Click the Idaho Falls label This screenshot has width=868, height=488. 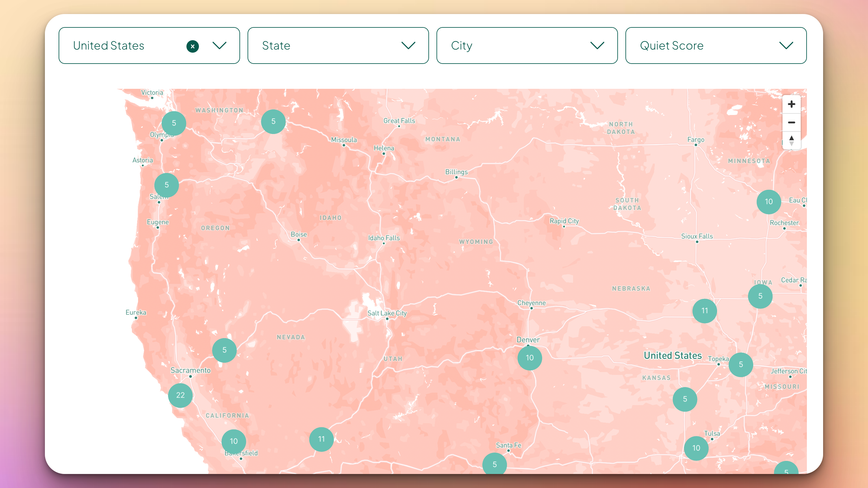pos(384,238)
